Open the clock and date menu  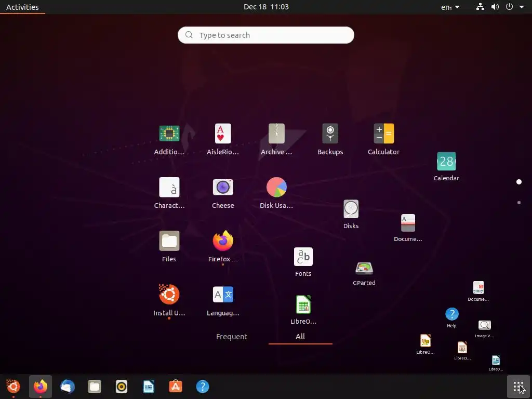(266, 7)
